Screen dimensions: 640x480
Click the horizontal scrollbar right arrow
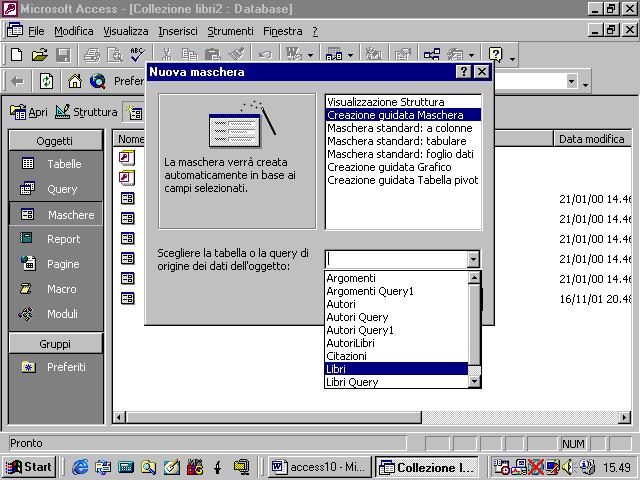click(x=624, y=417)
